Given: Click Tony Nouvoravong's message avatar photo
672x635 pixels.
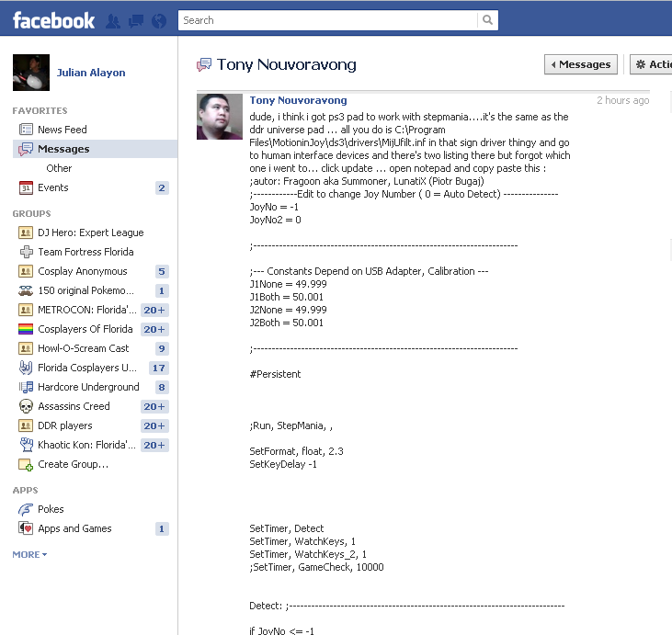Looking at the screenshot, I should click(220, 117).
